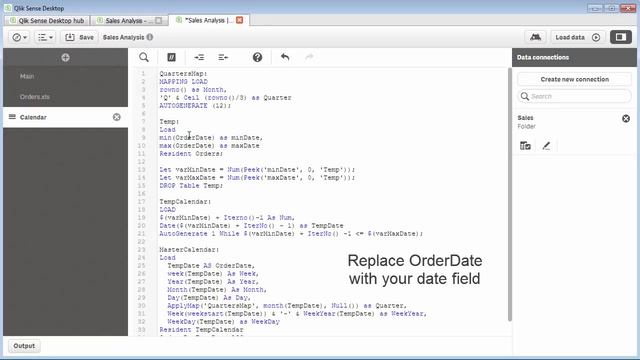640x360 pixels.
Task: Show Sales Analysis app info icon
Action: [x=150, y=37]
